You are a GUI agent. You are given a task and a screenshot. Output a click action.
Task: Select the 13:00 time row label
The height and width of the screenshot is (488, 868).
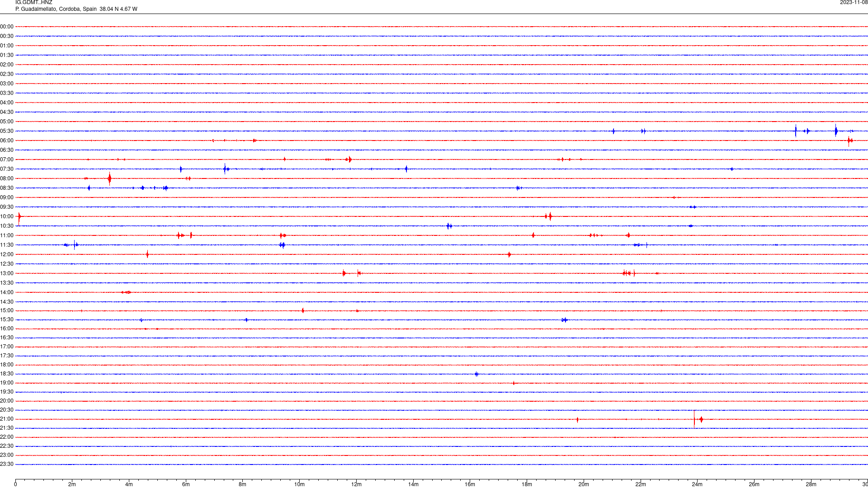click(7, 273)
